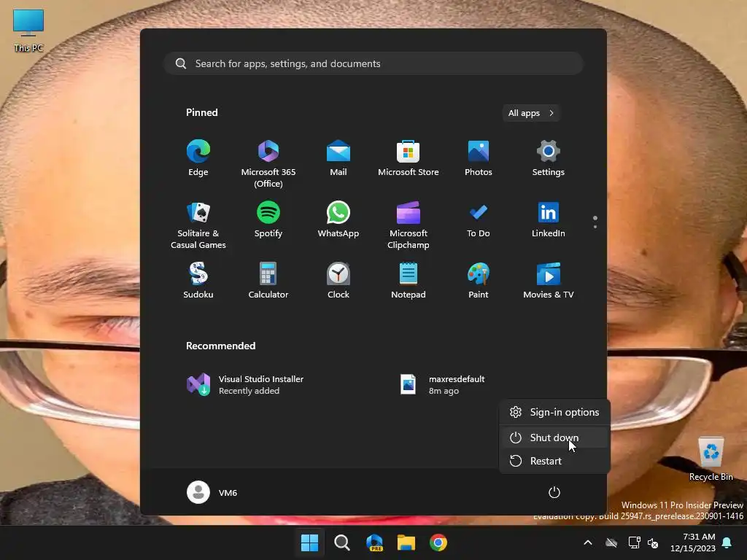Select Sign-in options from power menu

tap(554, 413)
